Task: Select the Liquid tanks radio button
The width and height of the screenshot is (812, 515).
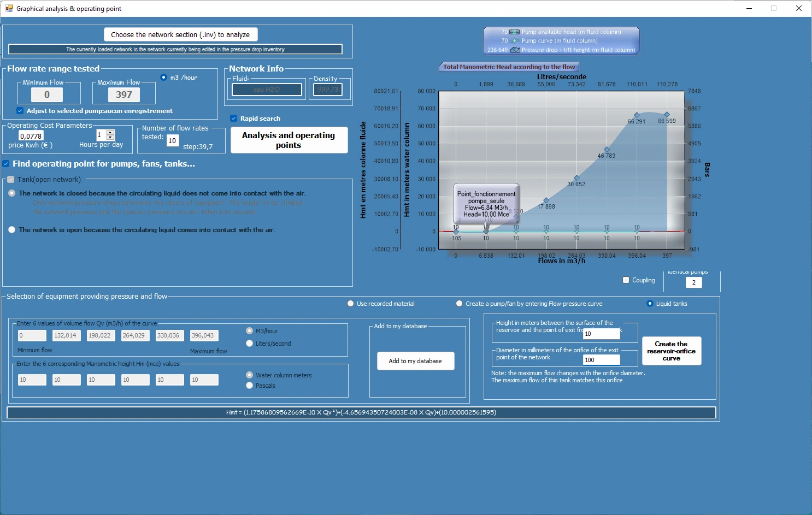Action: click(x=650, y=304)
